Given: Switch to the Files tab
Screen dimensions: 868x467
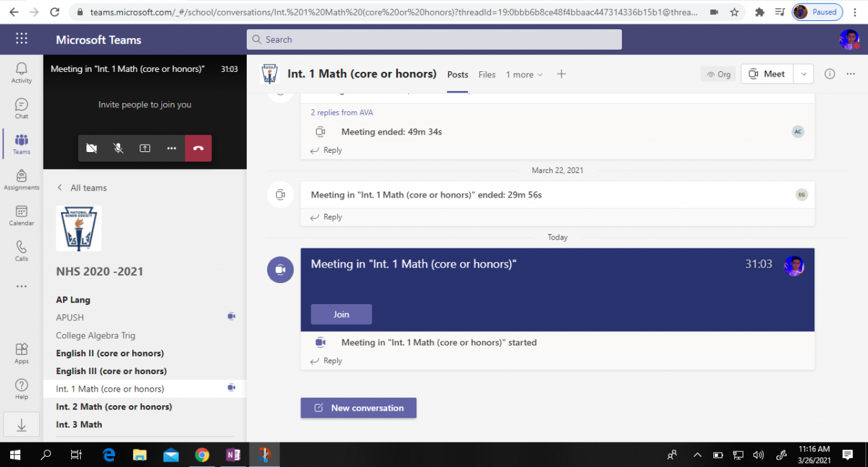Looking at the screenshot, I should click(487, 75).
